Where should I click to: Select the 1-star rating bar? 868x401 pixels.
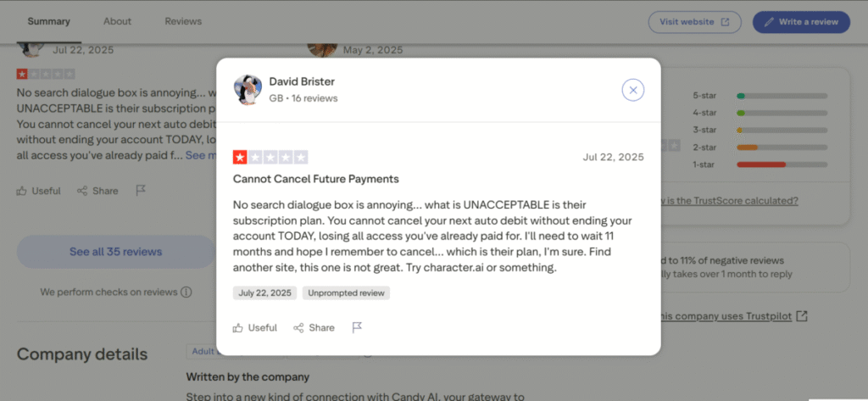780,164
